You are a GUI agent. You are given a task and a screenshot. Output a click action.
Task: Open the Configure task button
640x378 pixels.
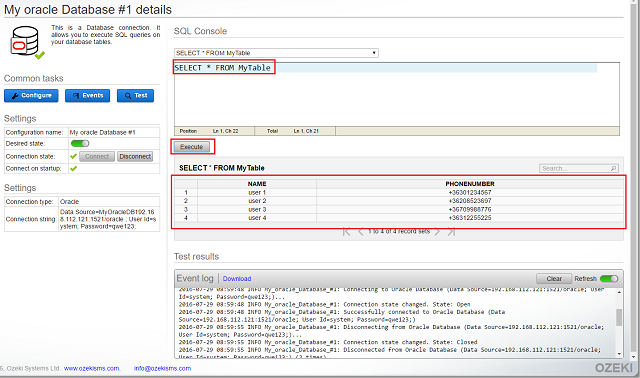point(31,96)
